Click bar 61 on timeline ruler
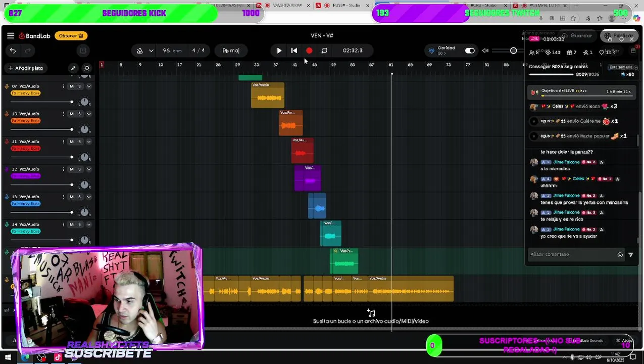Viewport: 644px width, 364px height. pyautogui.click(x=390, y=65)
